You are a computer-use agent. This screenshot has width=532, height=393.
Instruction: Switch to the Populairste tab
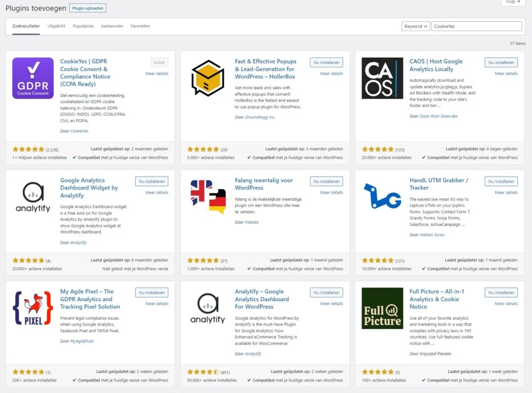[x=83, y=26]
